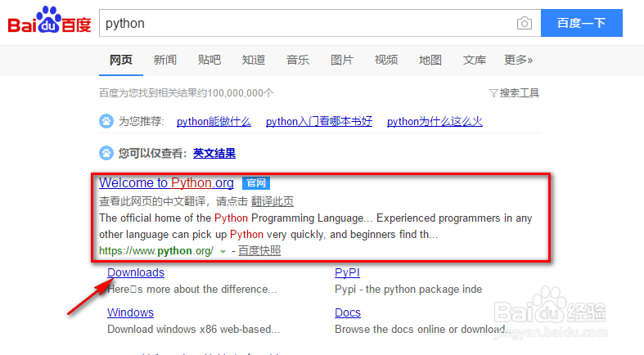The height and width of the screenshot is (355, 644).
Task: Switch to the 地图 tab
Action: tap(430, 60)
